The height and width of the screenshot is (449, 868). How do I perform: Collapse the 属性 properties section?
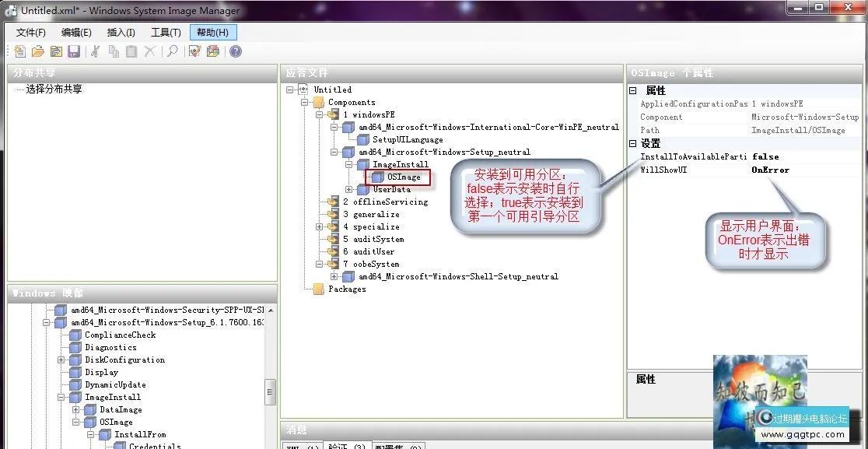point(632,91)
